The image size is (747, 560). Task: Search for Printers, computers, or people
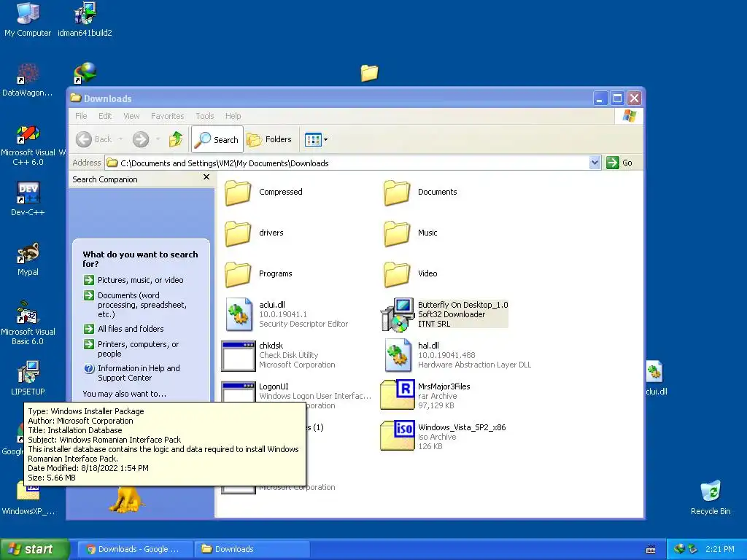(131, 349)
